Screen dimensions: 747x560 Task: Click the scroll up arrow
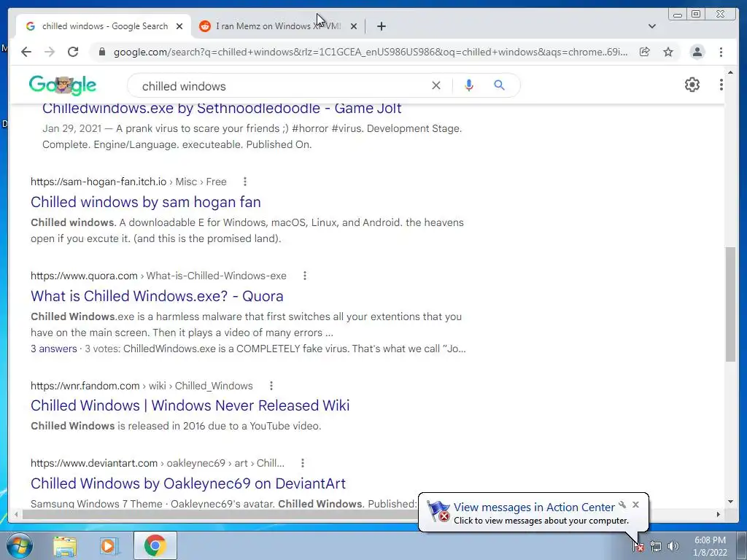pyautogui.click(x=730, y=72)
